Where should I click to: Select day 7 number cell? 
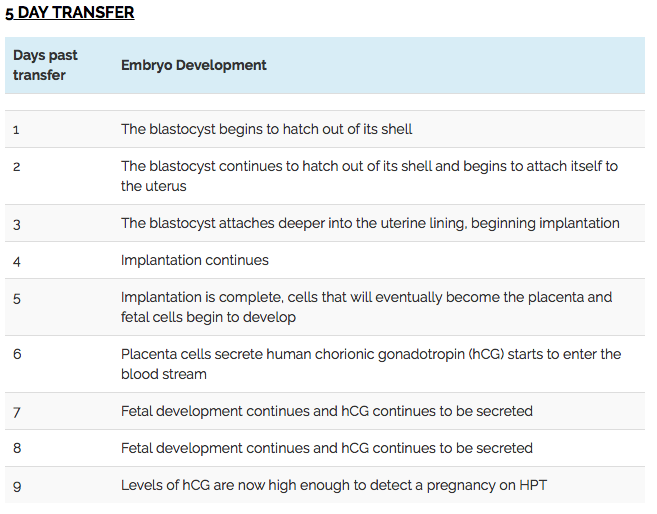pyautogui.click(x=16, y=413)
